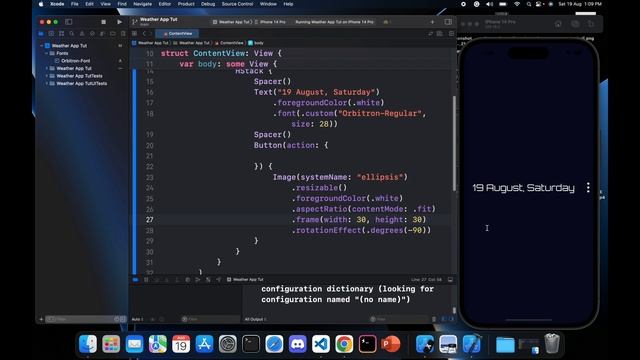Open the Library with the plus button
This screenshot has width=640, height=360.
pos(432,22)
